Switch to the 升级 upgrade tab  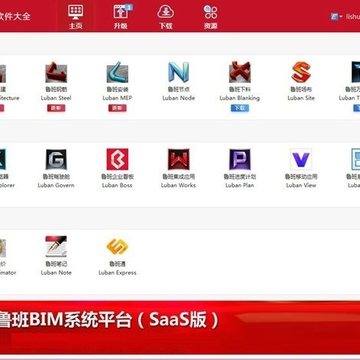pyautogui.click(x=121, y=17)
